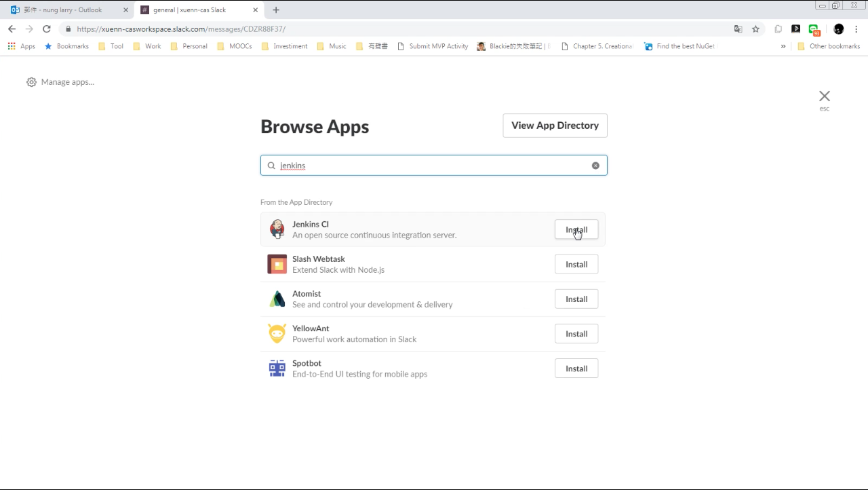Click the 'Extend Slack with Node.js' description
Viewport: 868px width, 490px height.
coord(338,269)
